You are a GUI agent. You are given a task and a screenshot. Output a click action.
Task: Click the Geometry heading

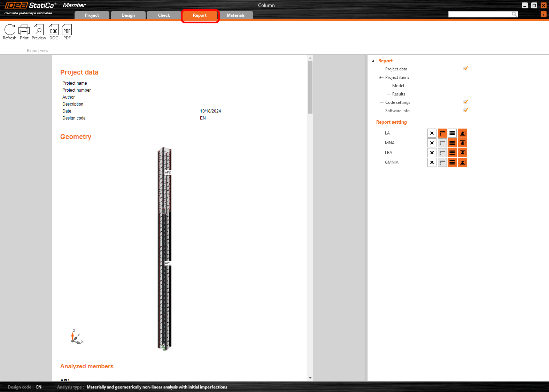point(76,137)
